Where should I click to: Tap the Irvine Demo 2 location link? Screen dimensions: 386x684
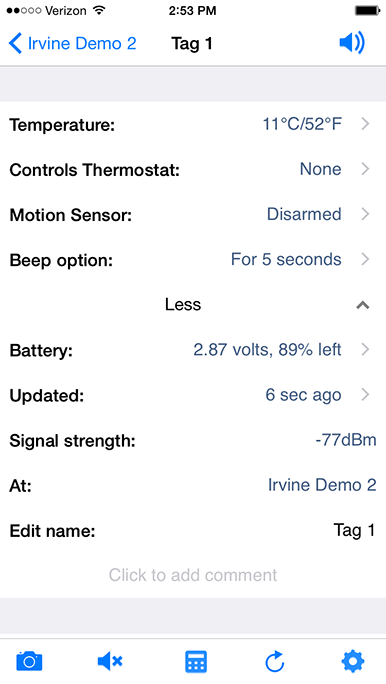322,485
